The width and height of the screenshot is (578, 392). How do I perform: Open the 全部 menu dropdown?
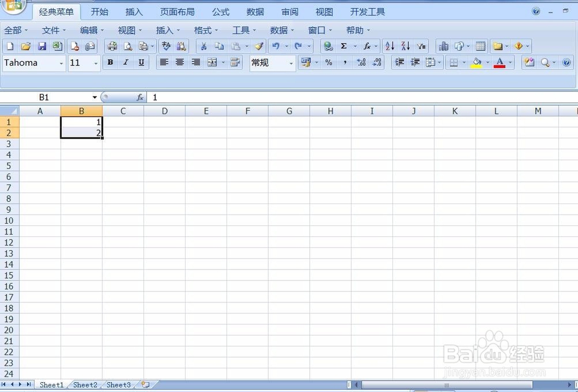point(16,30)
